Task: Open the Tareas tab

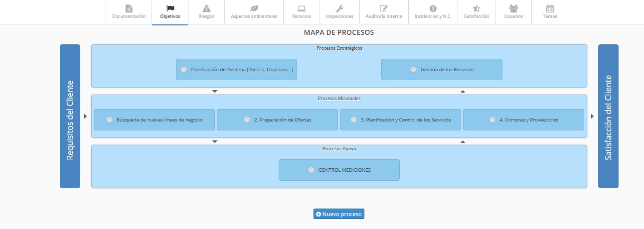Action: coord(550,12)
